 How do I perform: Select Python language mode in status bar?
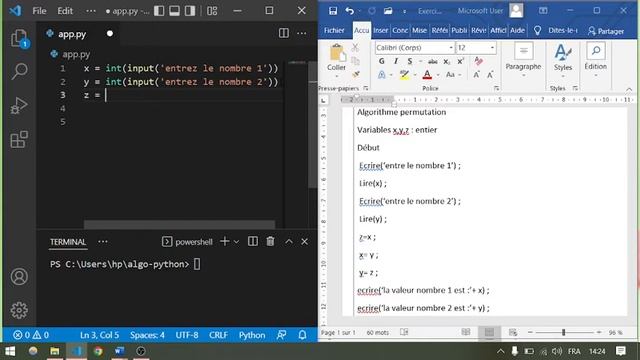[252, 335]
